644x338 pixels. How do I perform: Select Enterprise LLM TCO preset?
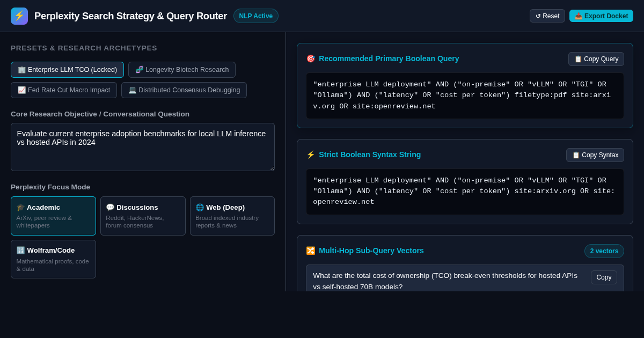[67, 70]
